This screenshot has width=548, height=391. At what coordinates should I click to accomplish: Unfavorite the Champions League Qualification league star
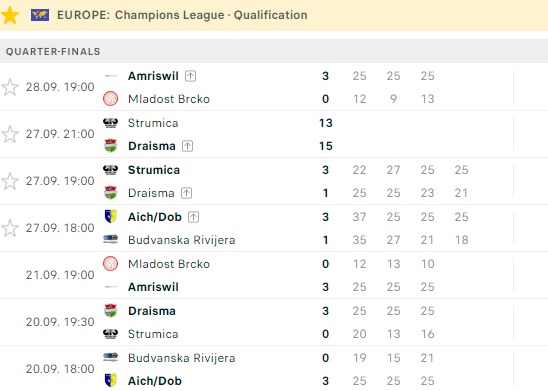pyautogui.click(x=10, y=15)
